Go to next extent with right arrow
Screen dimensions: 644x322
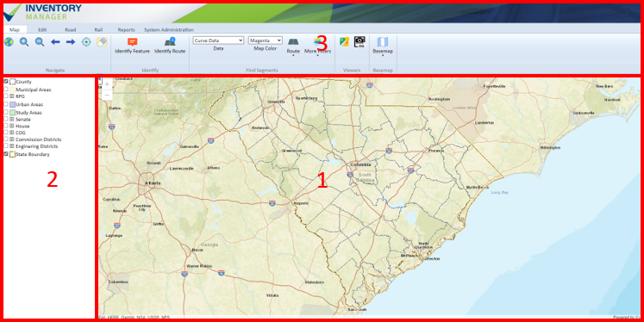click(71, 42)
